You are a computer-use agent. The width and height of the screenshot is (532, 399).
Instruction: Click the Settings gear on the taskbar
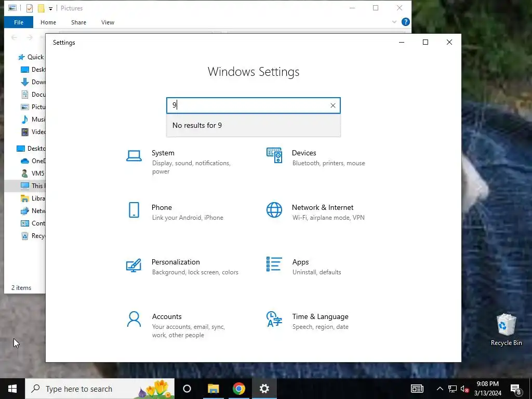tap(264, 389)
